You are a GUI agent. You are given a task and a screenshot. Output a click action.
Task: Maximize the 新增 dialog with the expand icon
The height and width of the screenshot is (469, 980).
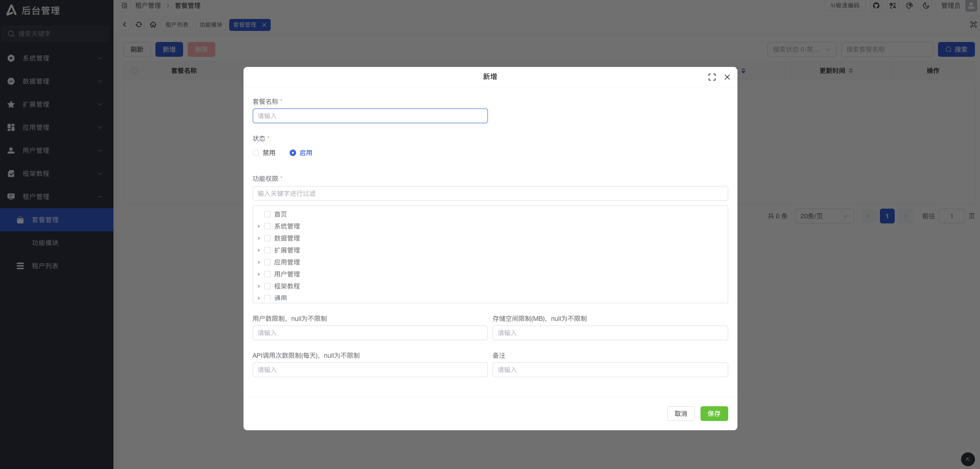712,77
